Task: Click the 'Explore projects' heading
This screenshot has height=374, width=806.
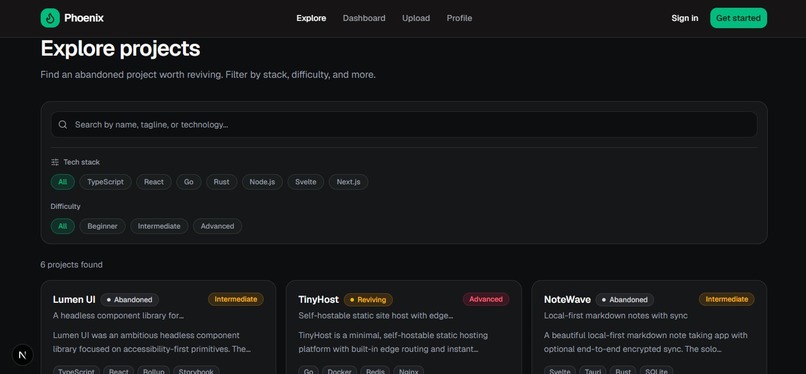Action: (x=120, y=49)
